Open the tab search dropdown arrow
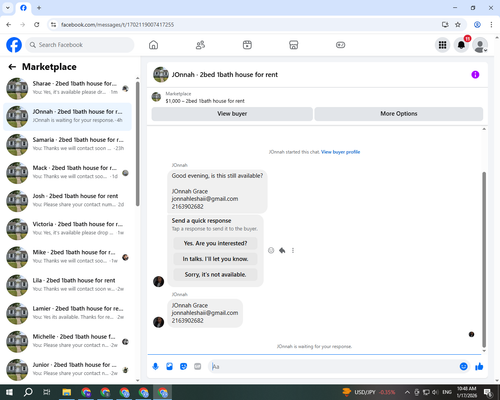Viewport: 500px width, 400px height. [8, 8]
